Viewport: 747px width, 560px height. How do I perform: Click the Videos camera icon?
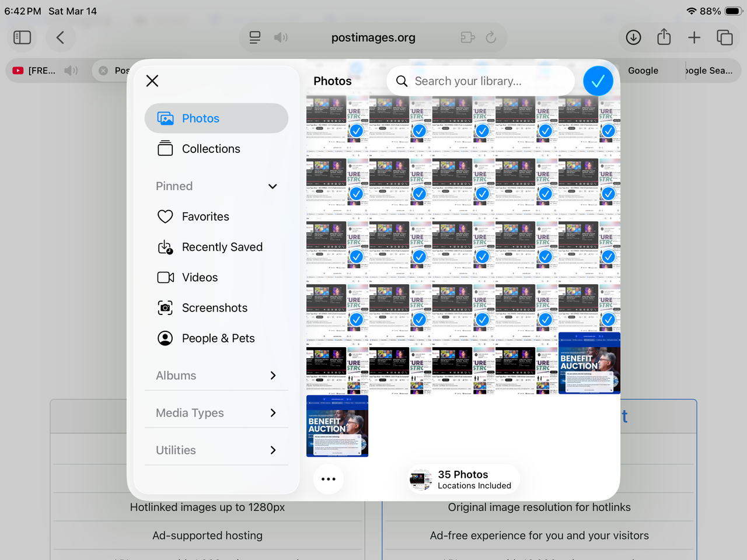pyautogui.click(x=165, y=277)
